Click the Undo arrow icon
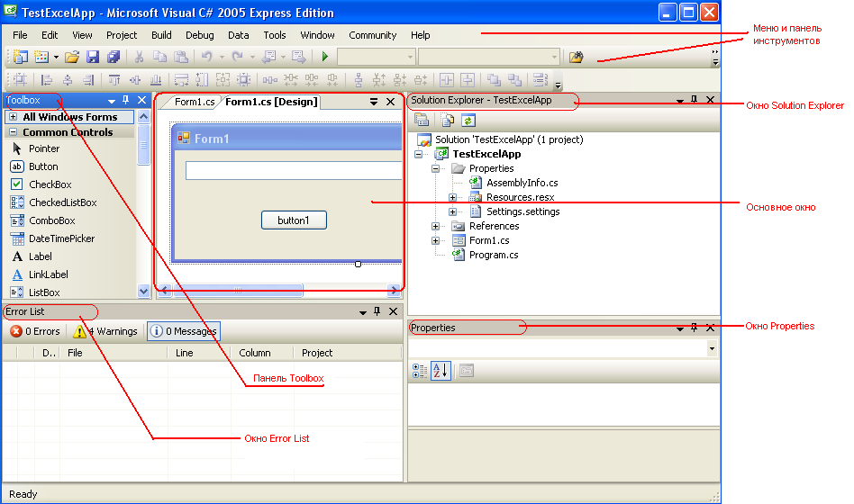854x504 pixels. (x=207, y=57)
